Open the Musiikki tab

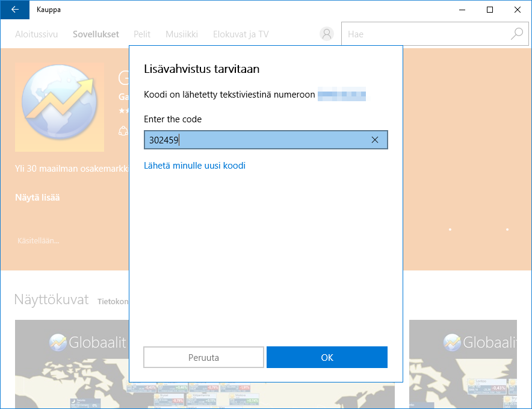pyautogui.click(x=182, y=34)
